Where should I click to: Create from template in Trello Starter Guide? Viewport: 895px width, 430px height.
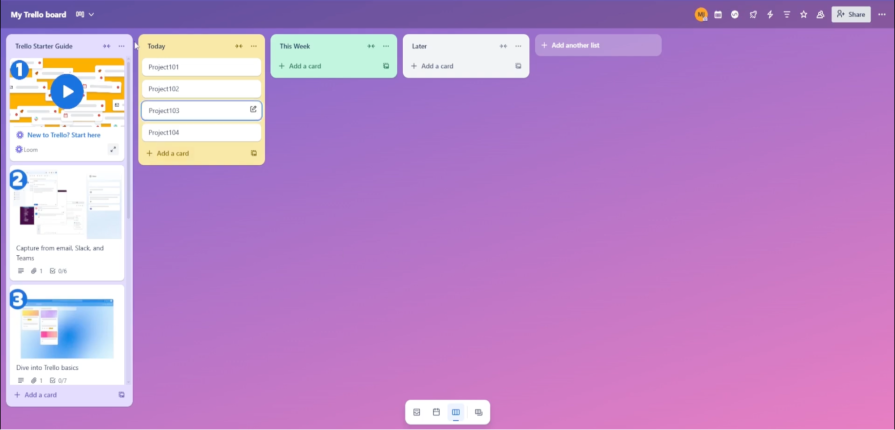122,395
